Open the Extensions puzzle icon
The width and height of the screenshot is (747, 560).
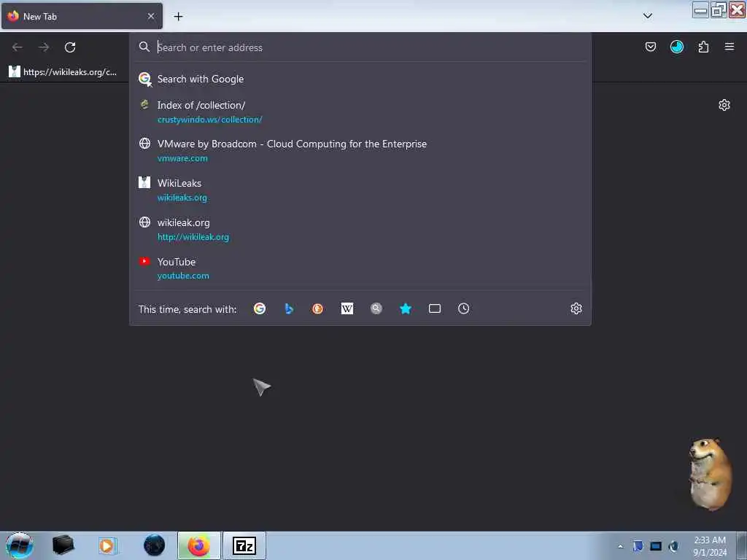[x=703, y=47]
